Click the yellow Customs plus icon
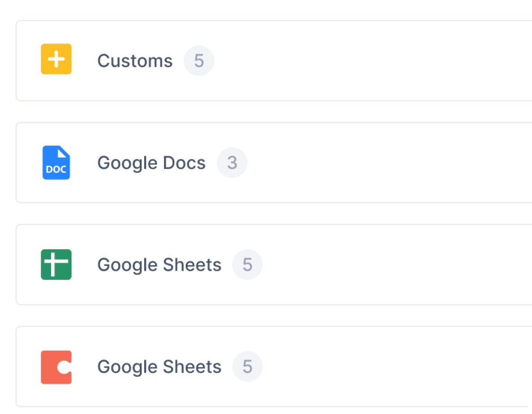Screen dimensions: 532x414 56,59
